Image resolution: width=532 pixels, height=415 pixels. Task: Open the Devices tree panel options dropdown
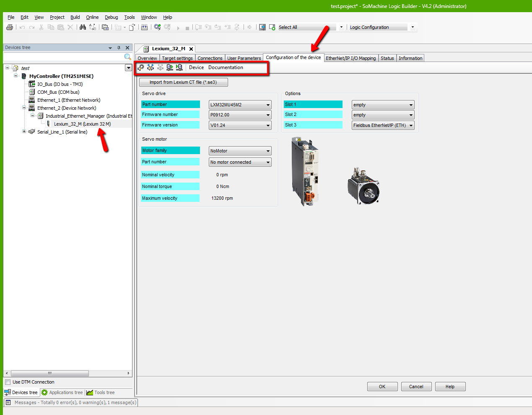coord(110,48)
